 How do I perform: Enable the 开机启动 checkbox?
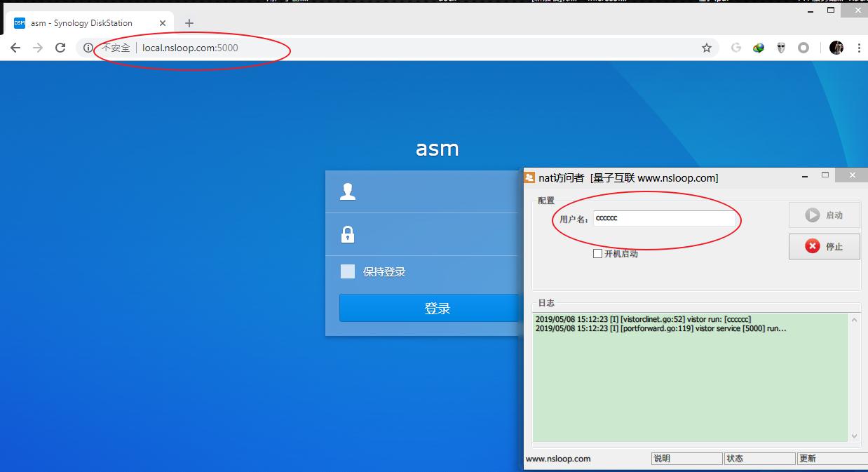[598, 254]
